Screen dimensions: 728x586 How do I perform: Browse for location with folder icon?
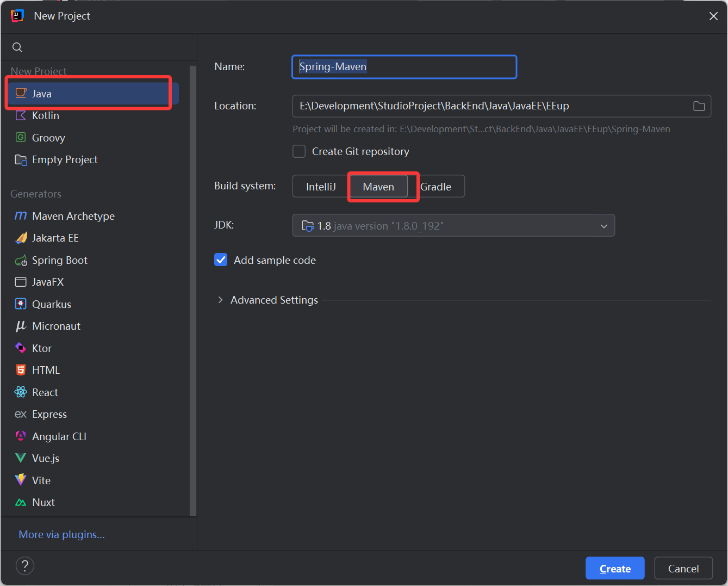tap(699, 106)
